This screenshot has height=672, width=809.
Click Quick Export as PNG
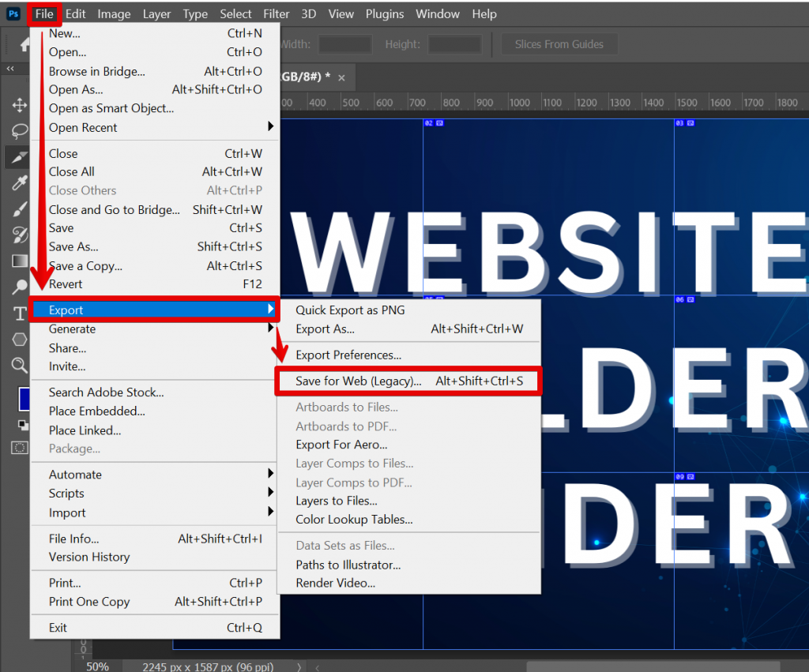click(x=351, y=310)
